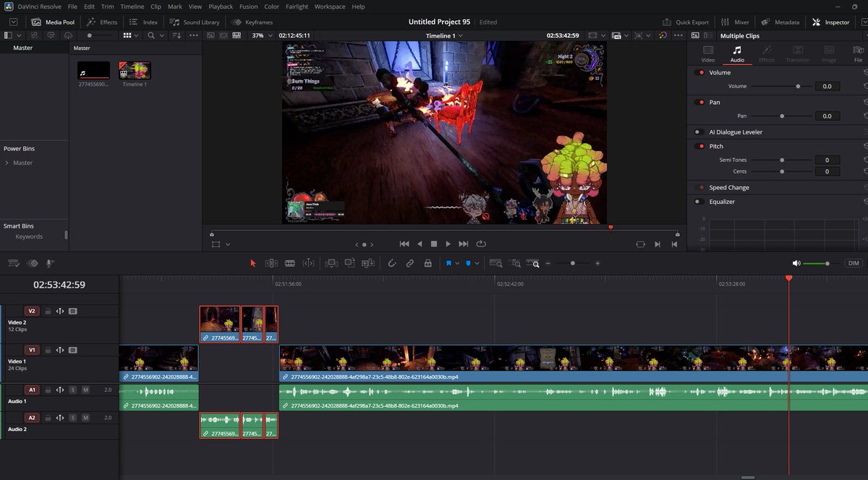Screen dimensions: 868x480
Task: Toggle loop playback icon
Action: [481, 244]
